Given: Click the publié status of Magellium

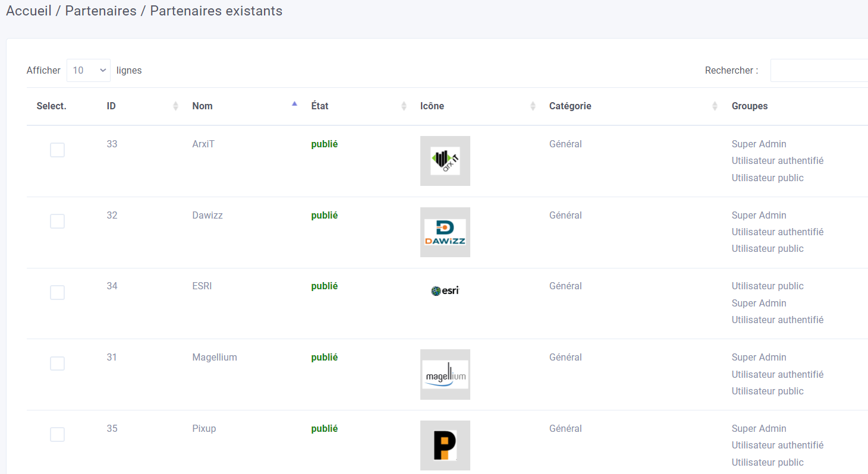Looking at the screenshot, I should pos(325,358).
